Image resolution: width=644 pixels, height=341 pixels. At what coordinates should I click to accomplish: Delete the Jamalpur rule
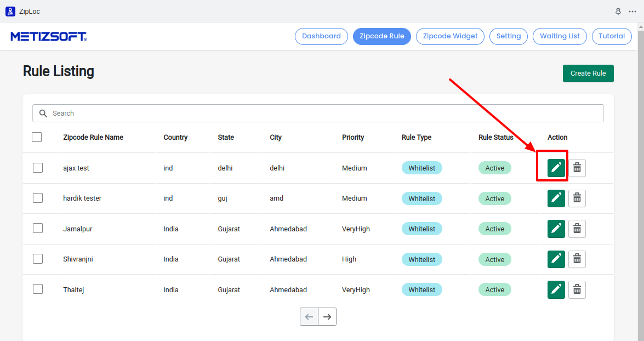577,229
